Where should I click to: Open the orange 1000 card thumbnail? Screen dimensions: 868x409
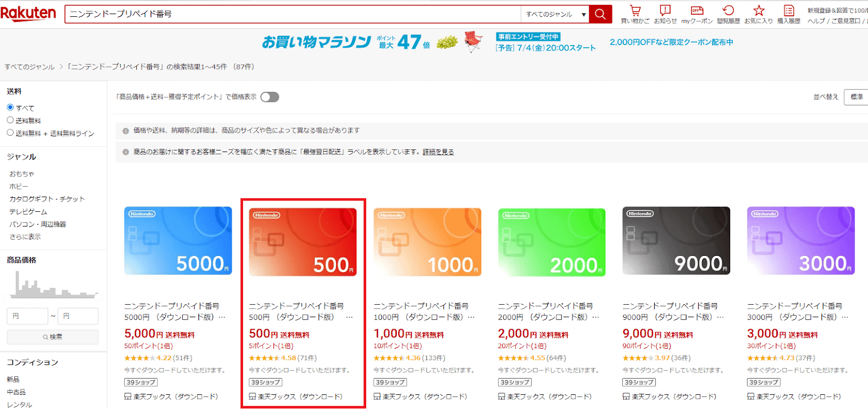click(x=427, y=242)
